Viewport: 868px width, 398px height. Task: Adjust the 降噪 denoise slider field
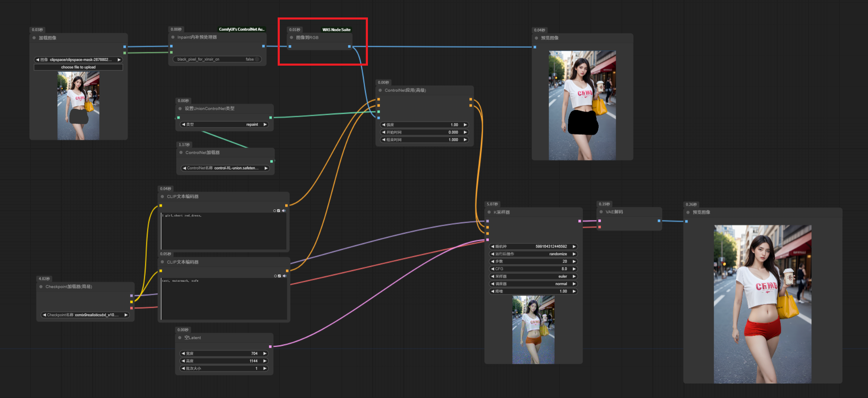pyautogui.click(x=534, y=291)
